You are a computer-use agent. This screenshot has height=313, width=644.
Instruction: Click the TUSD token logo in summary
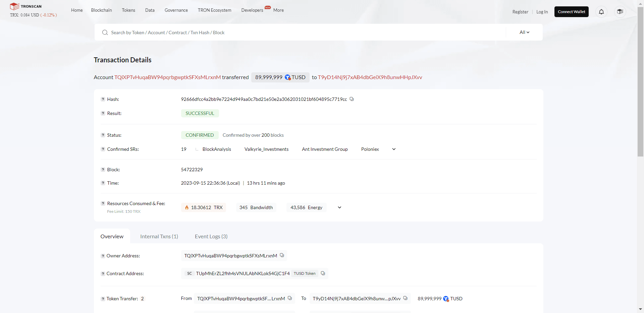click(x=287, y=77)
